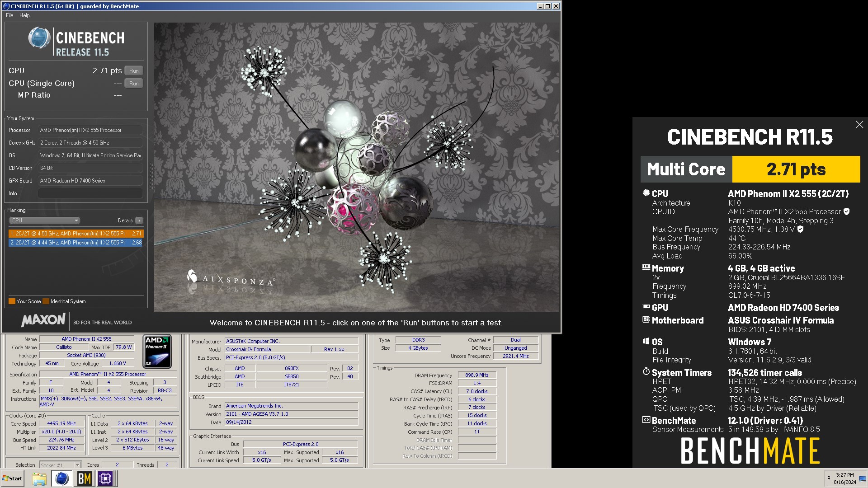Viewport: 868px width, 488px height.
Task: Click the Core Voltage 1.668 V value
Action: click(118, 364)
